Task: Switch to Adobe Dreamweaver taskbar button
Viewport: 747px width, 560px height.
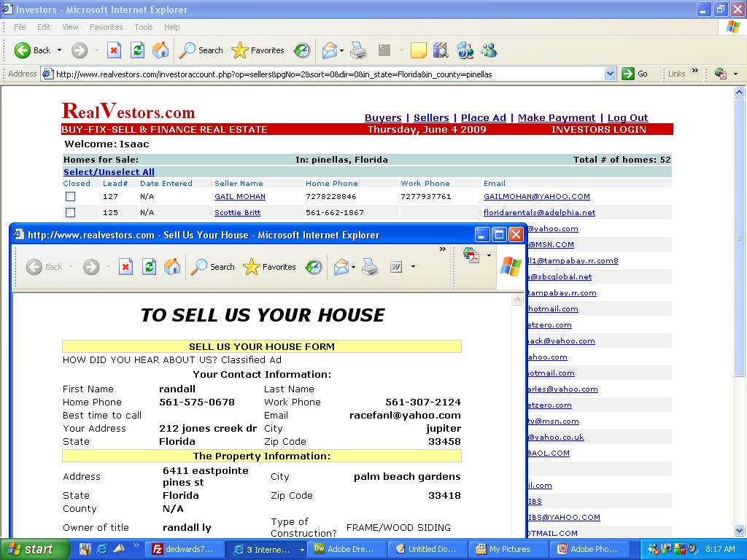Action: 348,550
